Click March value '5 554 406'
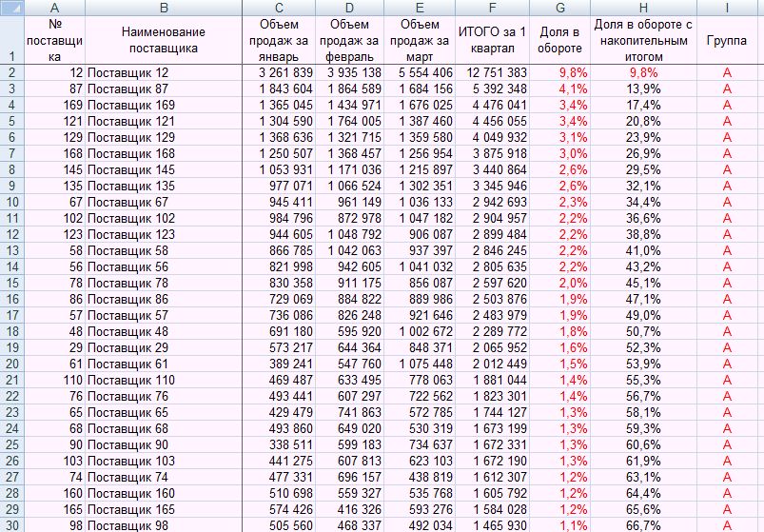 [420, 72]
